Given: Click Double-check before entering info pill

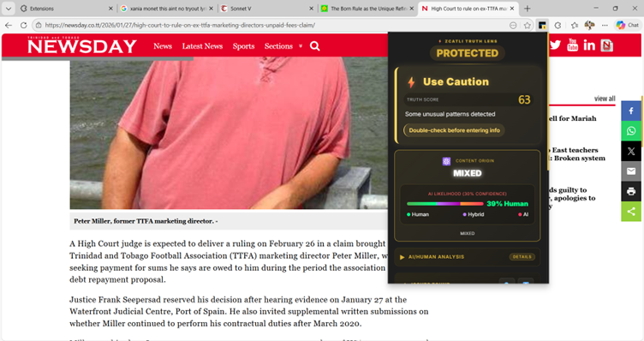Looking at the screenshot, I should 454,130.
